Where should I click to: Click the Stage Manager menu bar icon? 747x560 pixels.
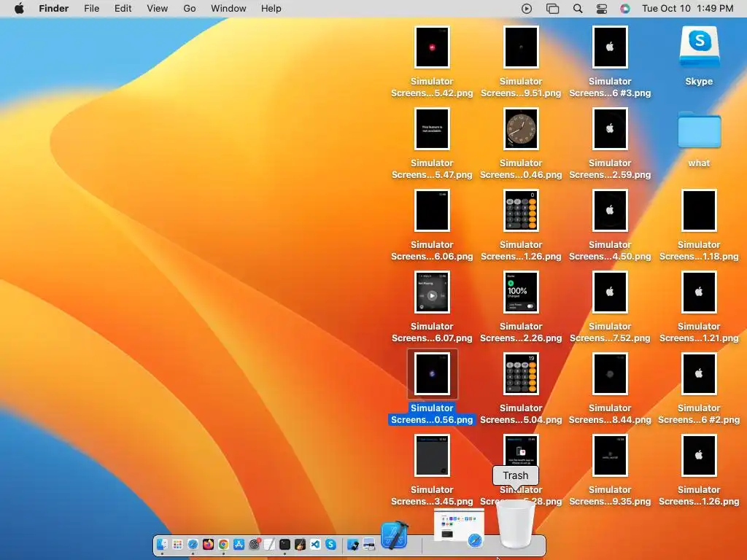click(552, 9)
